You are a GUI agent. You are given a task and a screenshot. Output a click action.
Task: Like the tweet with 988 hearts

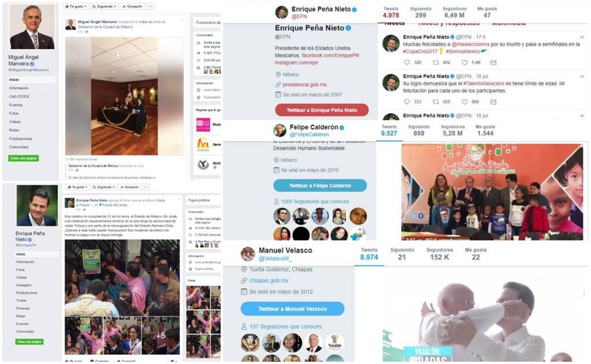point(465,102)
